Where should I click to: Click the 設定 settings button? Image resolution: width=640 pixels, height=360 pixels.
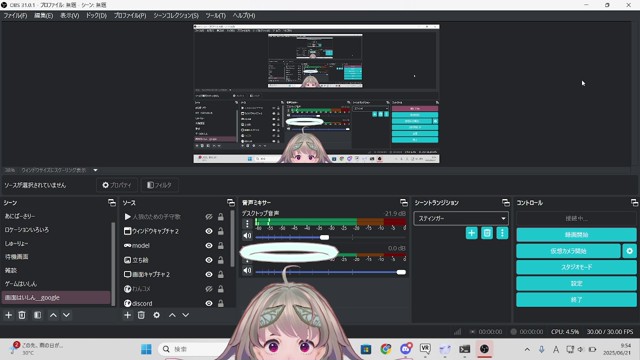click(576, 283)
